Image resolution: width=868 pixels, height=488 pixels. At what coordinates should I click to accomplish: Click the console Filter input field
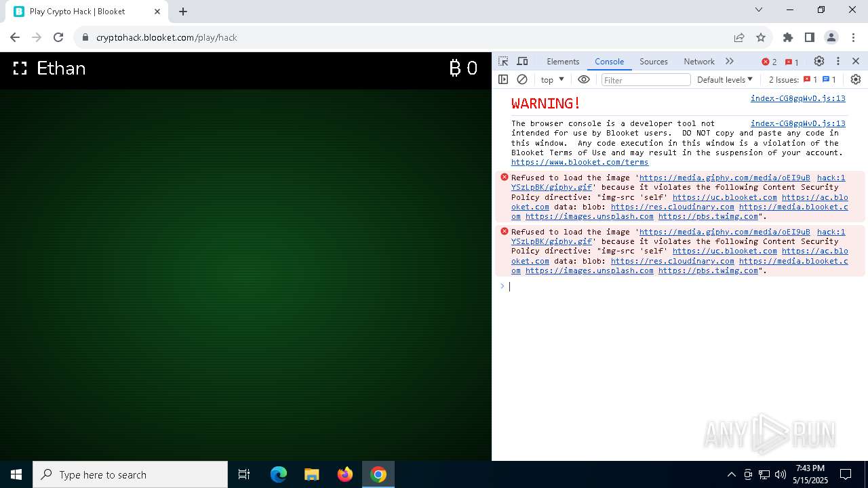pos(646,80)
